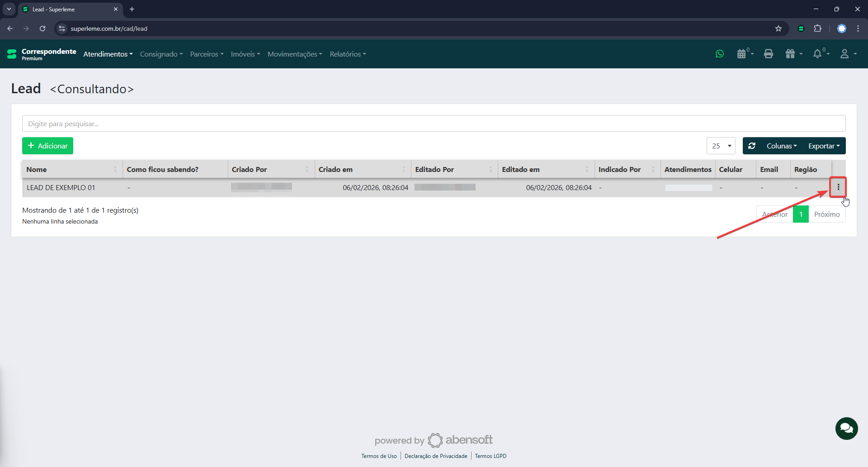The image size is (868, 467).
Task: Click the Próximo pagination button
Action: pos(826,214)
